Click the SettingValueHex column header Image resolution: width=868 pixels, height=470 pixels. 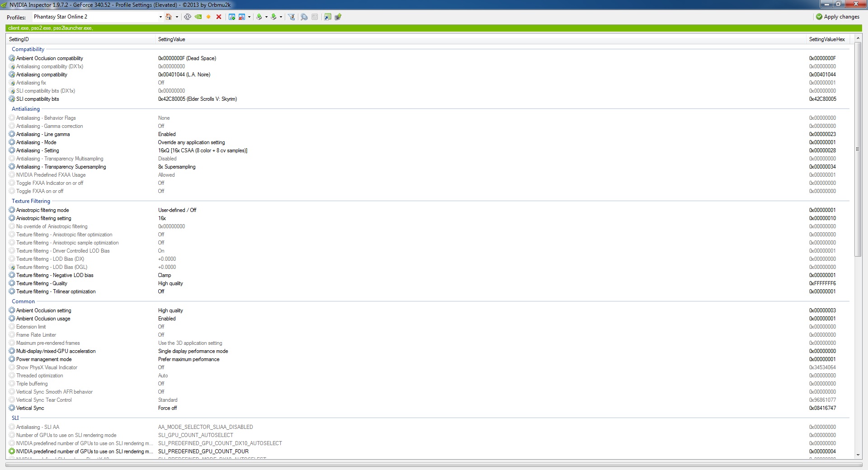[x=828, y=39]
